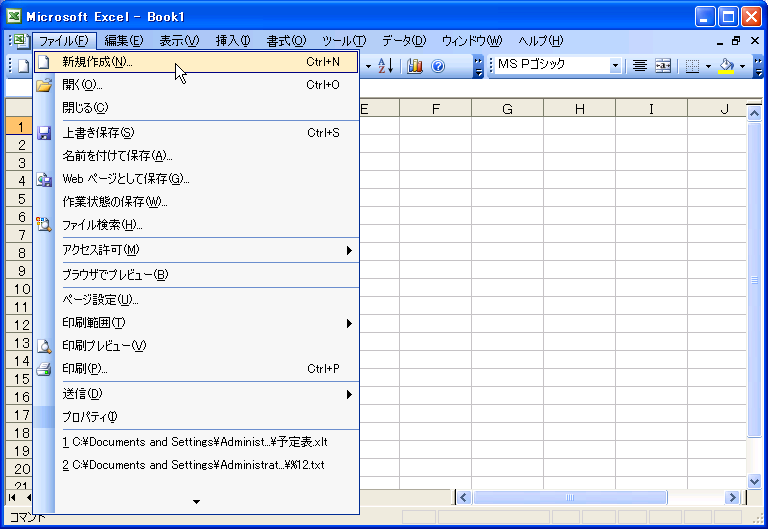Click vertical scrollbar down arrow
Viewport: 768px width, 529px height.
pos(754,481)
